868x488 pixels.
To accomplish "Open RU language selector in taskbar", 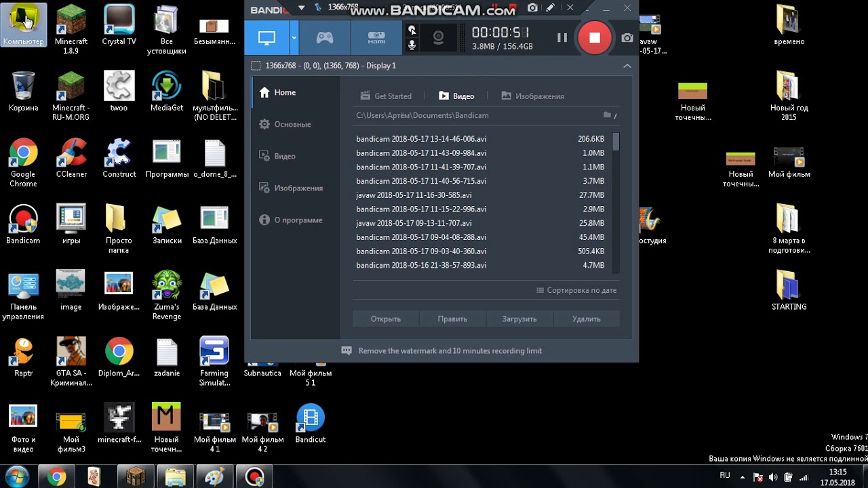I will 725,476.
